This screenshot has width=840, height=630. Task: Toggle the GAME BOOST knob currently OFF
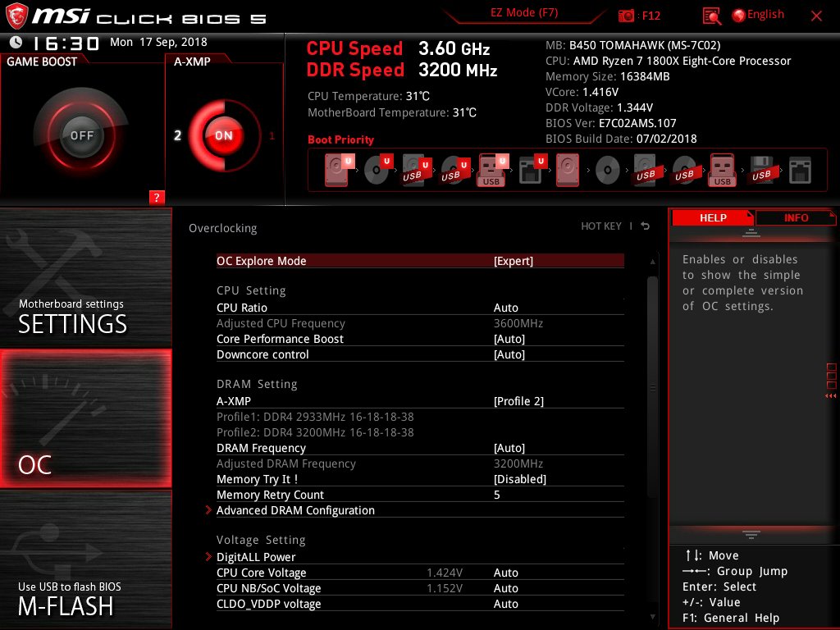click(81, 135)
